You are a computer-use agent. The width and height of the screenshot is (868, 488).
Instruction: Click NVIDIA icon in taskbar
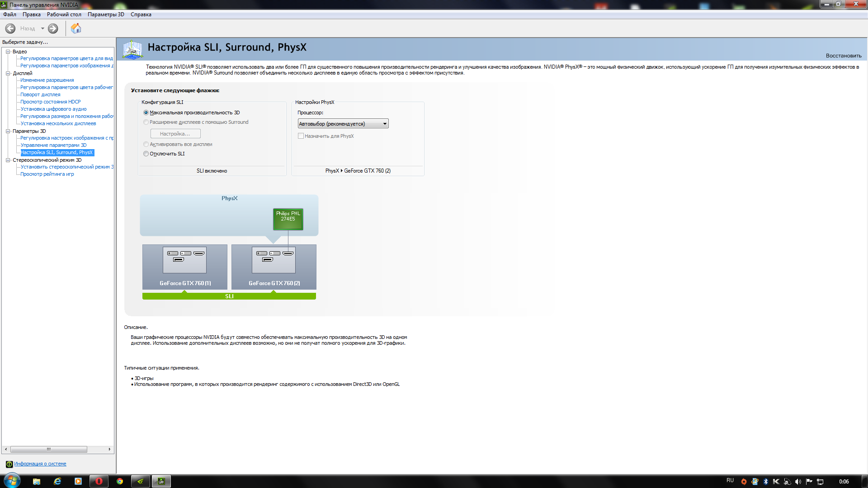point(141,481)
